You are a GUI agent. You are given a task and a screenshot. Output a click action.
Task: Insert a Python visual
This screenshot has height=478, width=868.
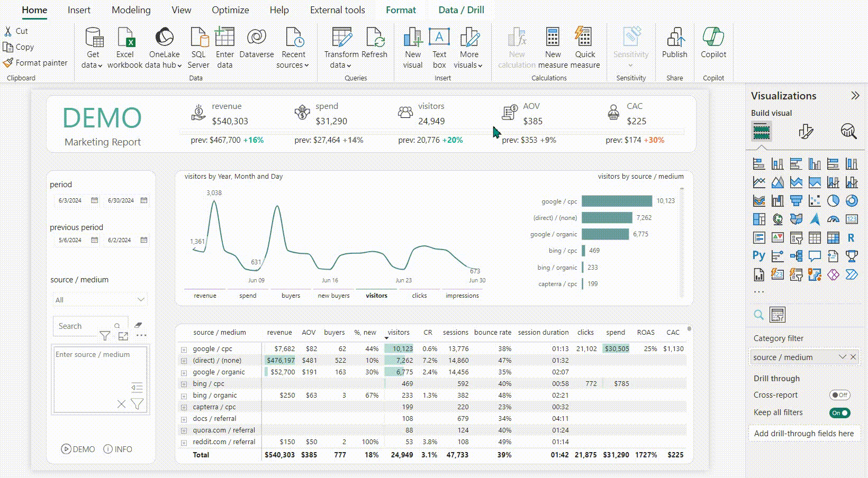pos(758,256)
